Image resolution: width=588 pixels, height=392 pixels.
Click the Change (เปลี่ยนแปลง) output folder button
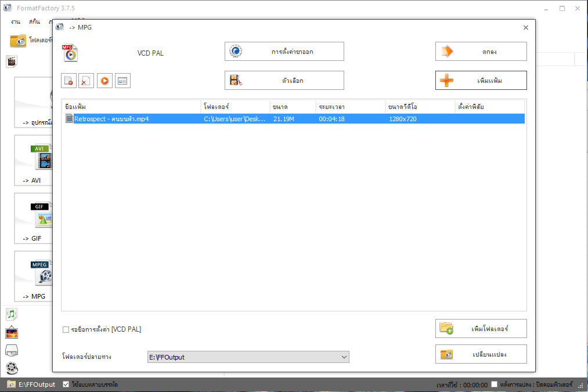coord(481,354)
